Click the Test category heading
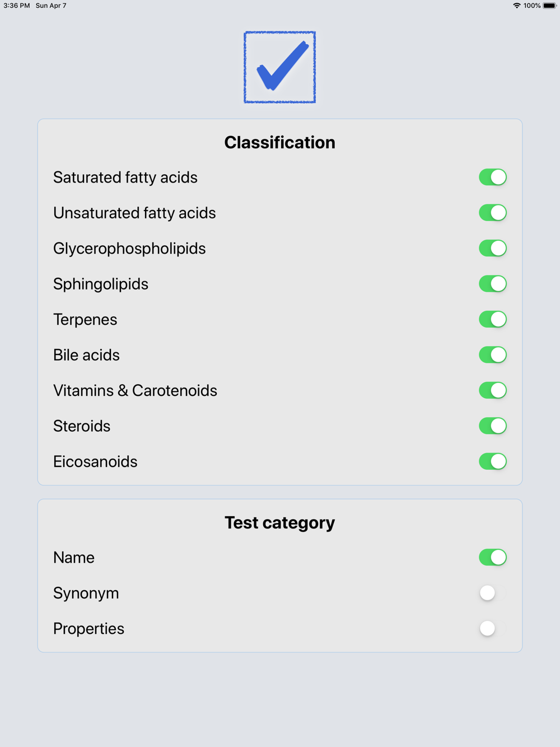The height and width of the screenshot is (747, 560). [x=280, y=523]
